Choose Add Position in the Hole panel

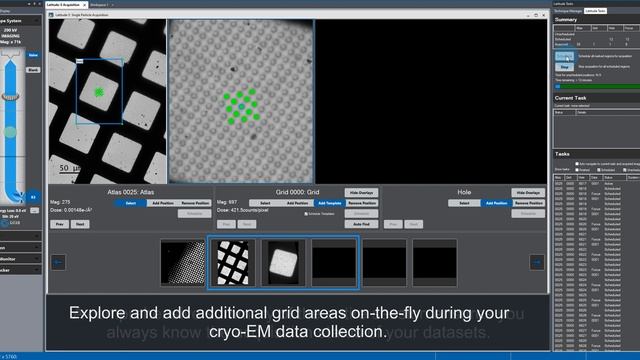(x=496, y=203)
